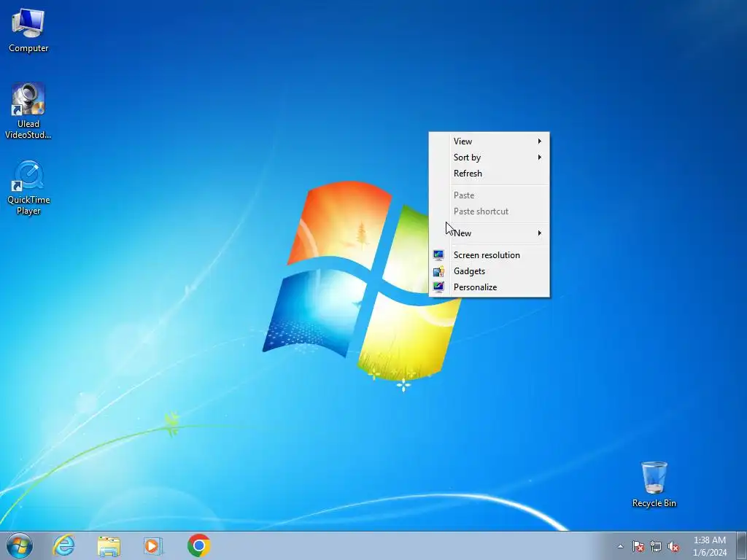Screen dimensions: 747x560
Task: Select the Recycle Bin icon
Action: (654, 484)
